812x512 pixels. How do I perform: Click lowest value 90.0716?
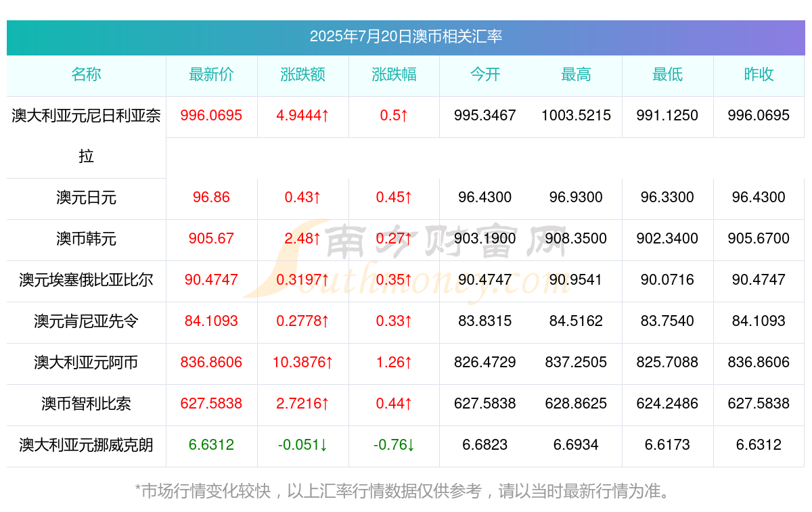(x=668, y=280)
